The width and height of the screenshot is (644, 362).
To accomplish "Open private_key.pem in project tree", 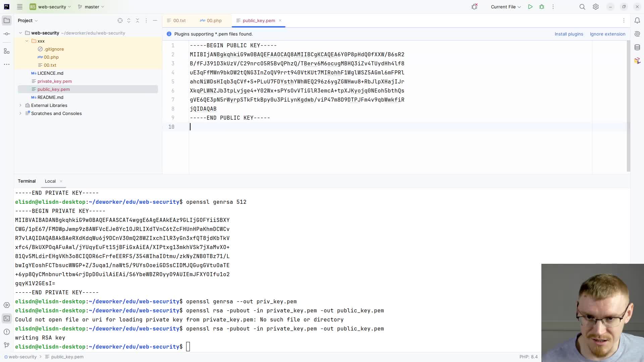I will (x=55, y=81).
